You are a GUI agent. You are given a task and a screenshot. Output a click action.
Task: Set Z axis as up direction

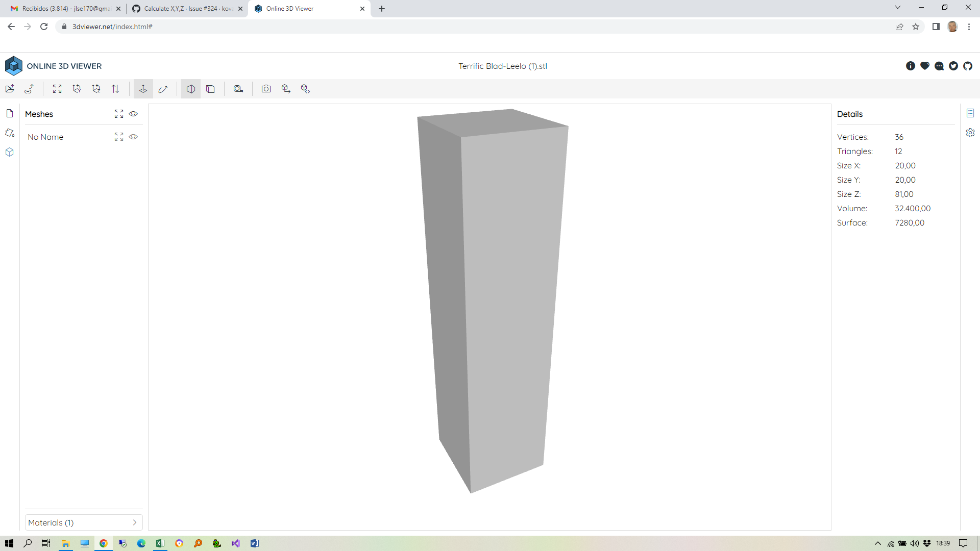coord(96,88)
